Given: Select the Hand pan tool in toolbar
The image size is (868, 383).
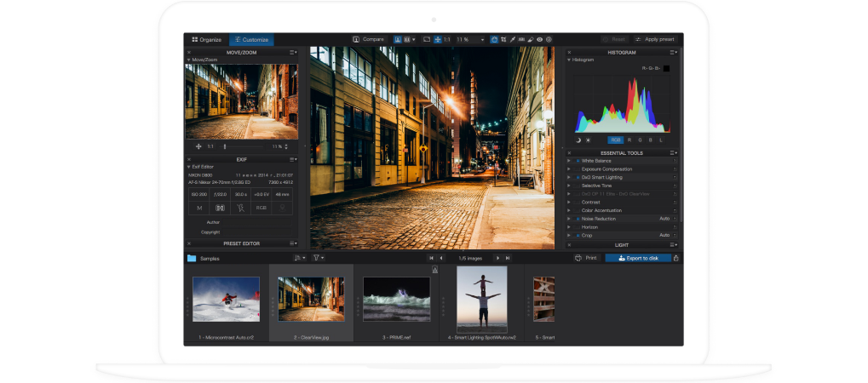Looking at the screenshot, I should pyautogui.click(x=496, y=39).
